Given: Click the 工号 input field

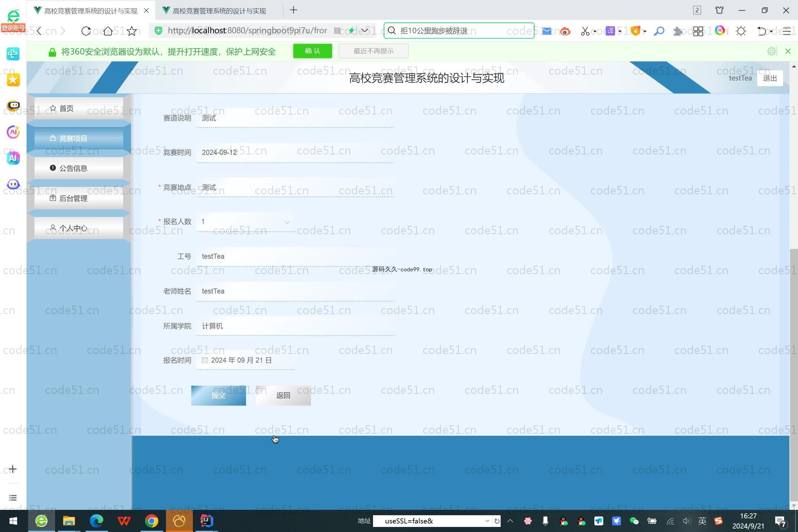Looking at the screenshot, I should click(x=295, y=256).
